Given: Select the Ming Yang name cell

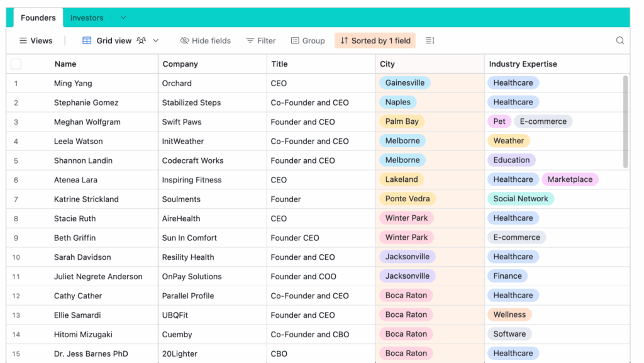Looking at the screenshot, I should 73,83.
